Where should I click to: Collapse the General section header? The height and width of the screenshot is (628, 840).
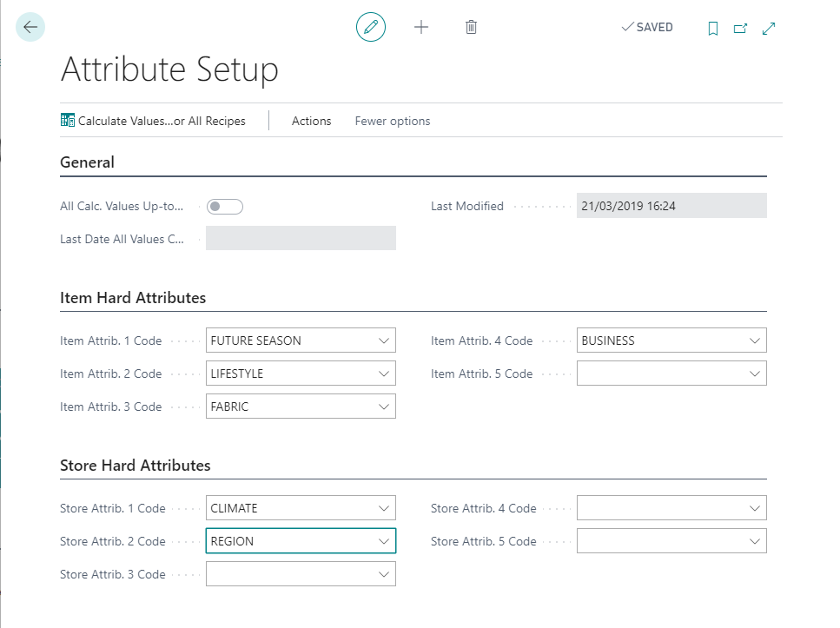coord(87,162)
